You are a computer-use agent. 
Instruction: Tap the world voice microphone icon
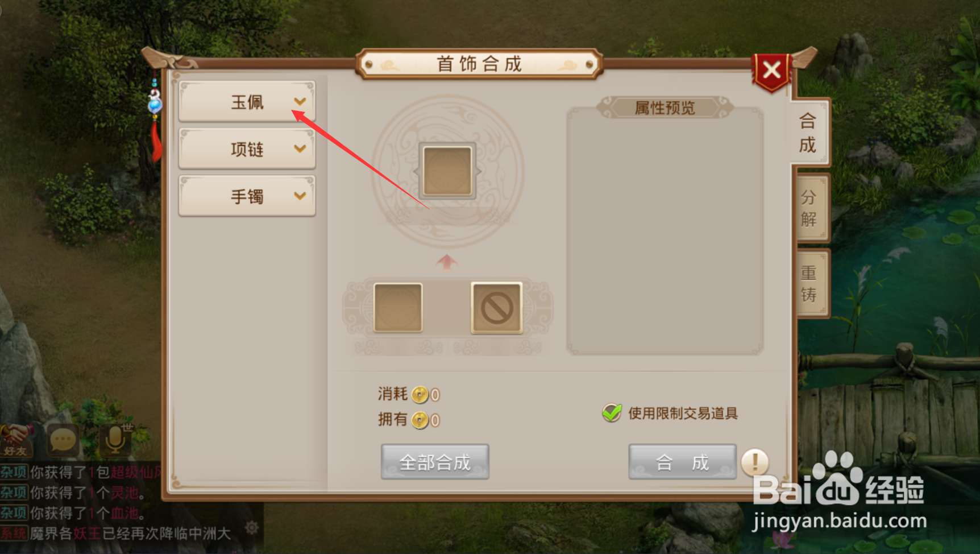[x=115, y=439]
